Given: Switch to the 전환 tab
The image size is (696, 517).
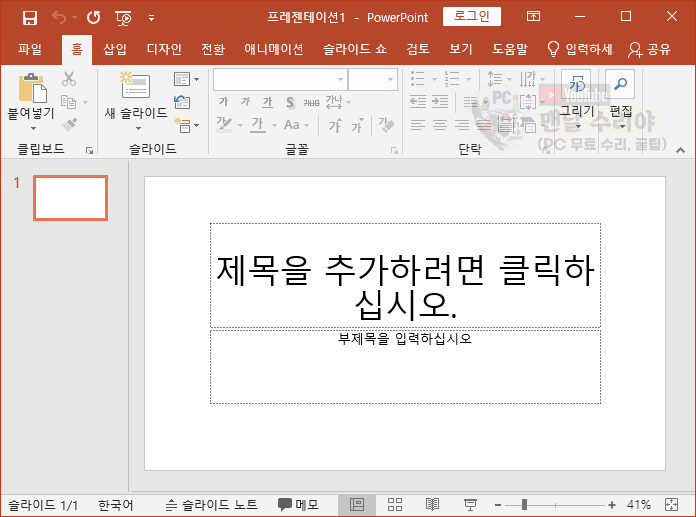Looking at the screenshot, I should tap(213, 49).
